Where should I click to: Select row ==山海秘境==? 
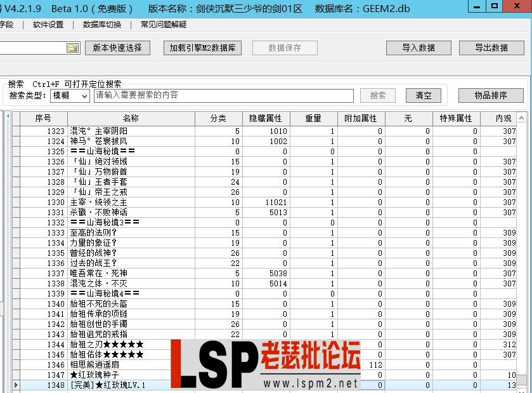(264, 152)
